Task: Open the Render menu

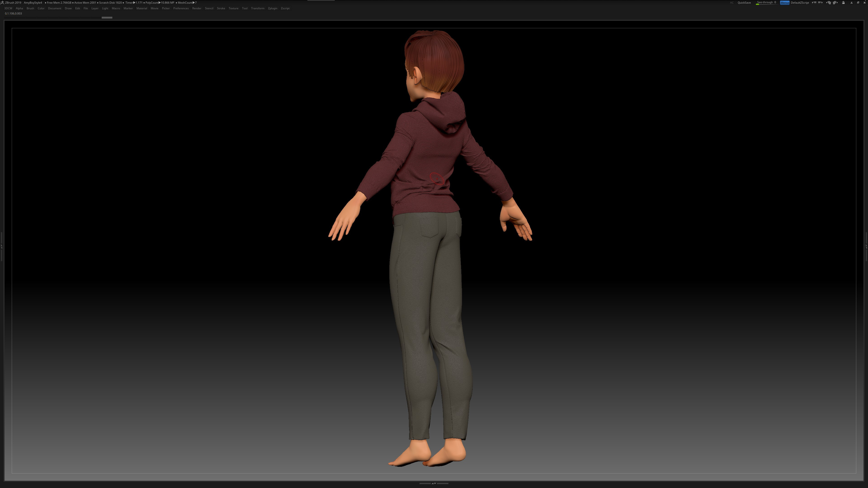Action: click(x=197, y=8)
